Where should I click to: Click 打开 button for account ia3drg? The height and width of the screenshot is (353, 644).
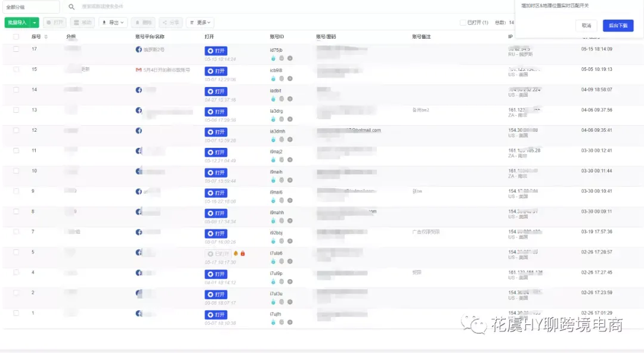[x=216, y=112]
